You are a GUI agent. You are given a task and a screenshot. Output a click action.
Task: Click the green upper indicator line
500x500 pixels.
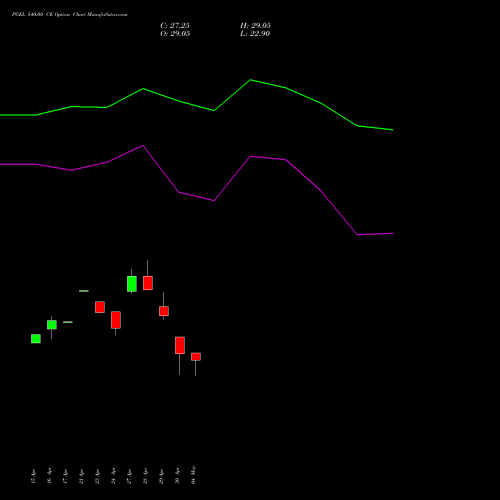pos(197,106)
